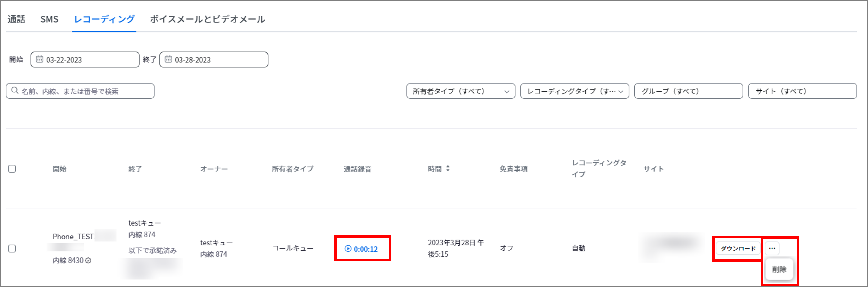
Task: Click the magnifier search icon
Action: pyautogui.click(x=14, y=91)
